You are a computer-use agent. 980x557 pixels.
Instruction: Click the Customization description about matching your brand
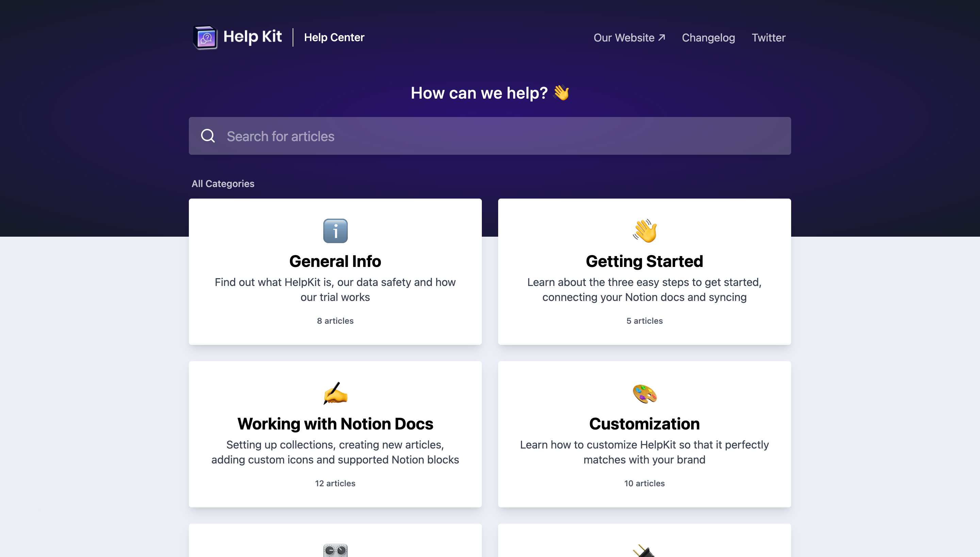tap(644, 452)
